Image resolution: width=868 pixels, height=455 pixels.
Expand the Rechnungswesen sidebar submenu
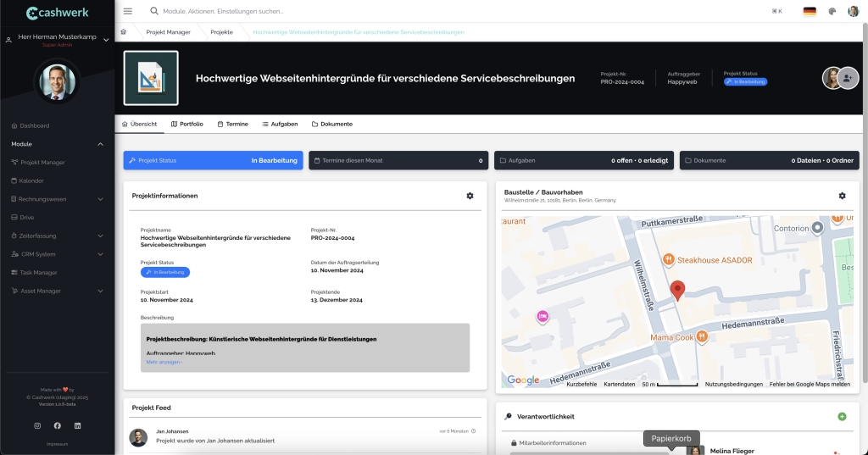click(x=101, y=199)
